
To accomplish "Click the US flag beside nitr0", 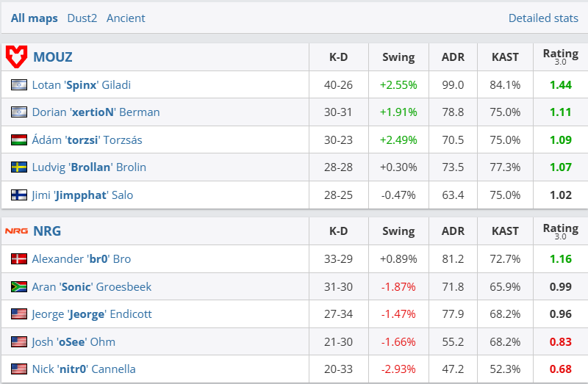I will 18,369.
